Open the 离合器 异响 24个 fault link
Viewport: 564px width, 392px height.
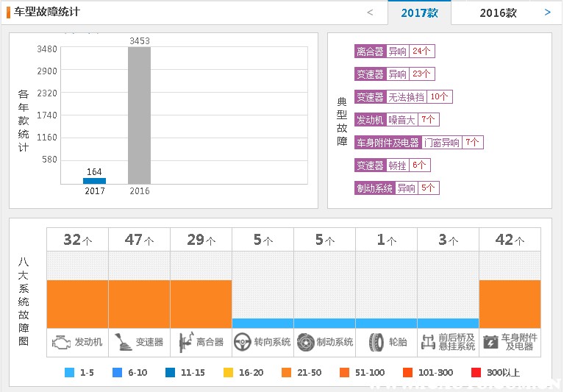394,51
